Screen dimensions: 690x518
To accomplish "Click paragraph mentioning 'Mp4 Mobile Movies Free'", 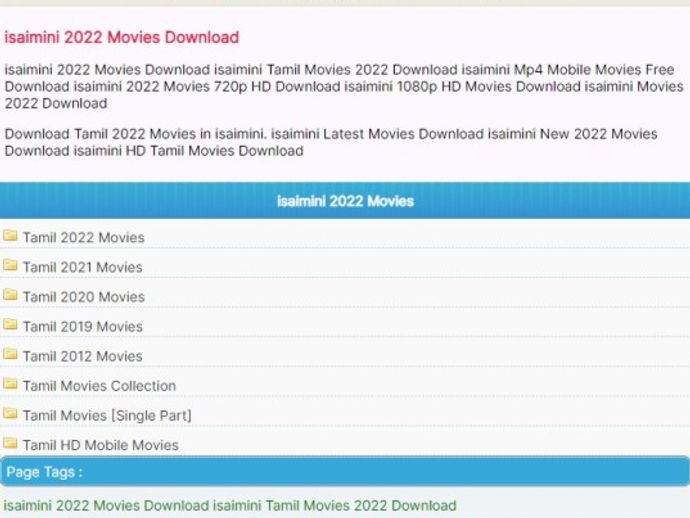I will tap(344, 86).
